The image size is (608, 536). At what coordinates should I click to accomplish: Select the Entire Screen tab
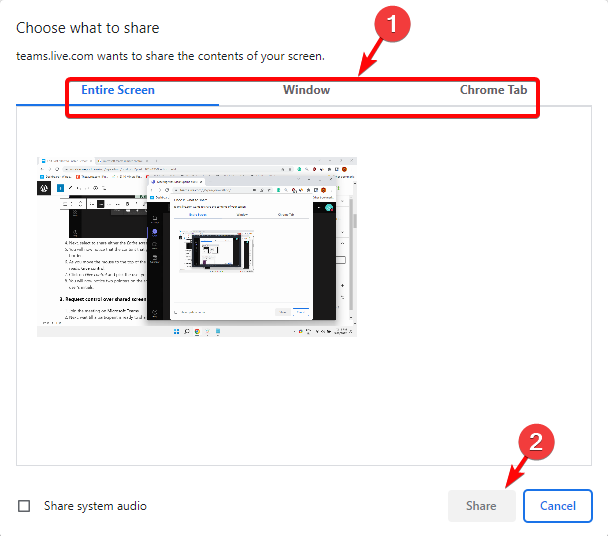click(x=117, y=90)
